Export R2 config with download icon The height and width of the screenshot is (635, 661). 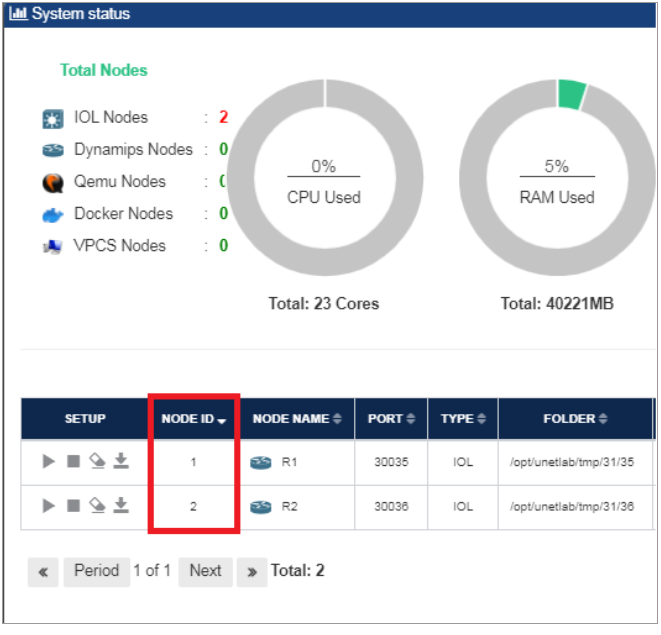tap(121, 506)
